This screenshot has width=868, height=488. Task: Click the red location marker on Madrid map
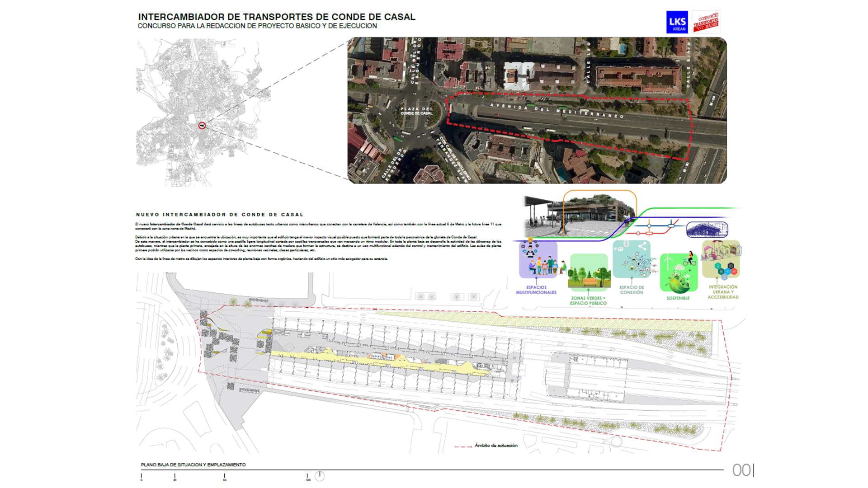202,126
